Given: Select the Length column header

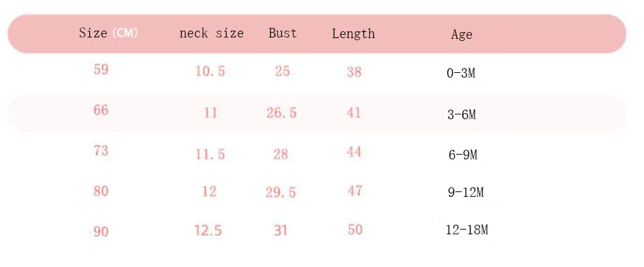Looking at the screenshot, I should 353,33.
